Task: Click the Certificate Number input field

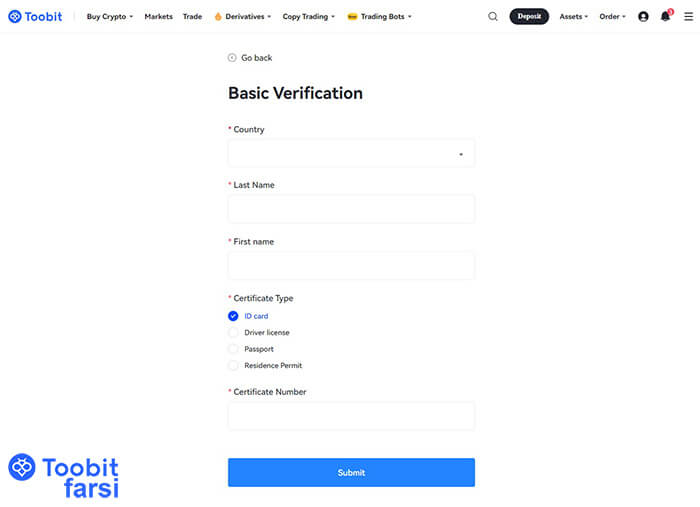Action: 351,416
